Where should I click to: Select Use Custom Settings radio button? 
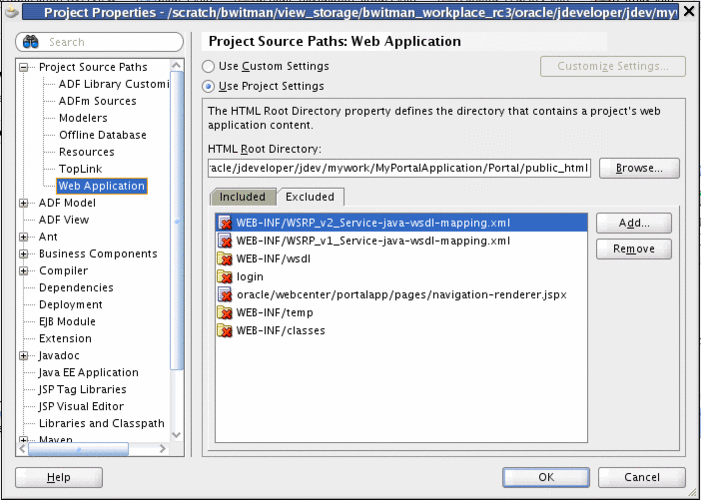208,67
